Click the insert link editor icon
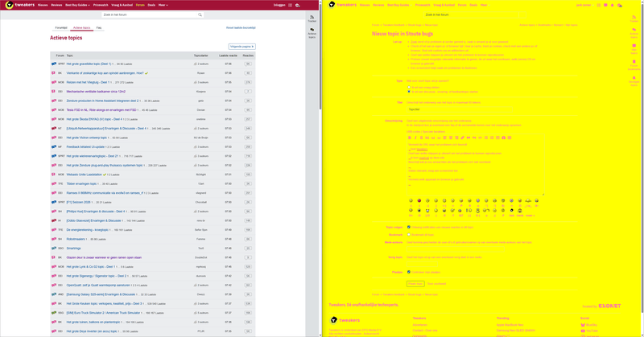The width and height of the screenshot is (644, 337). [462, 138]
